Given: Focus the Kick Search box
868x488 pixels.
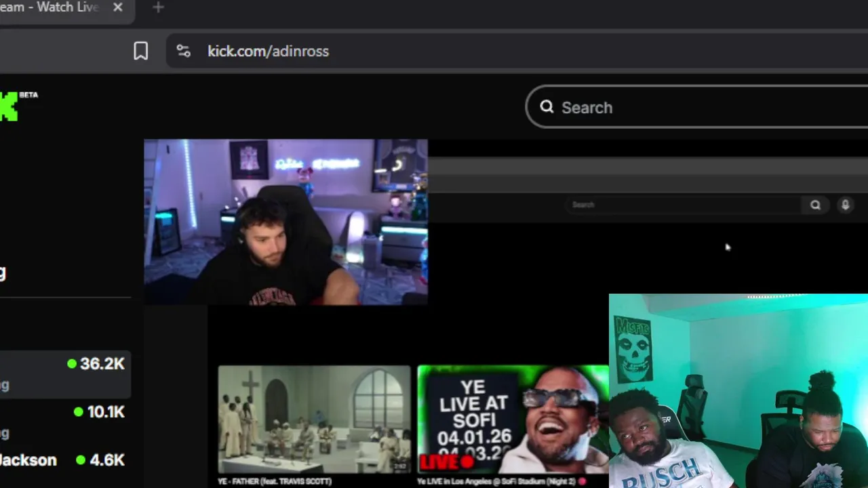Looking at the screenshot, I should pos(697,107).
